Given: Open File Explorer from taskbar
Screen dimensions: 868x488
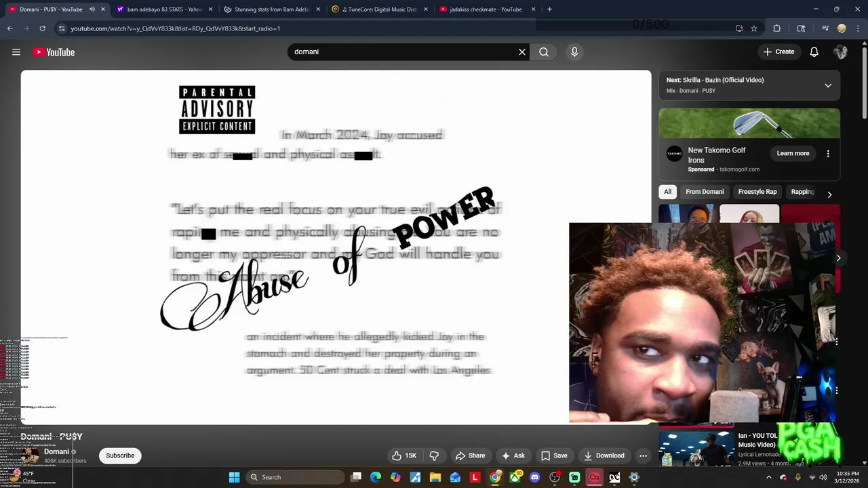Looking at the screenshot, I should tap(435, 477).
